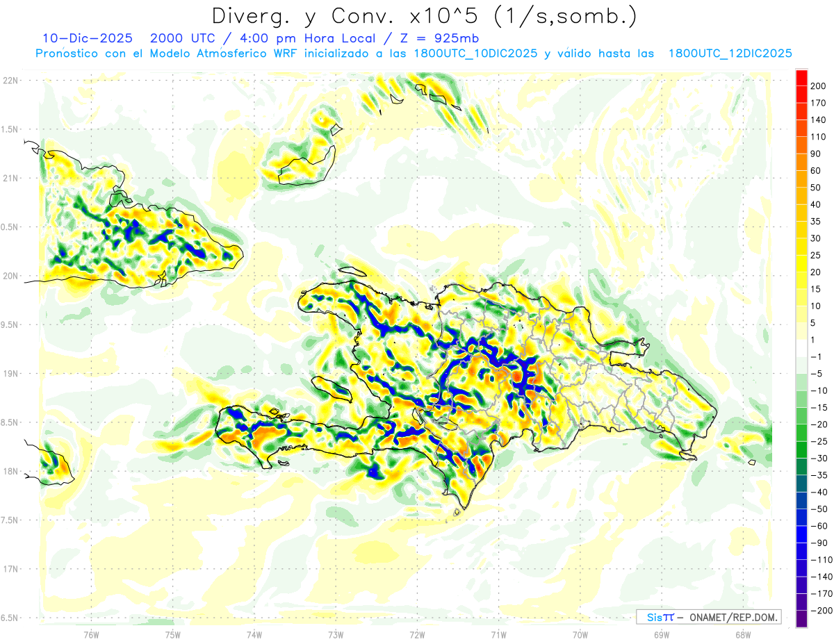Screen dimensions: 834x644
Task: Click the "21N" latitude label
Action: (12, 178)
